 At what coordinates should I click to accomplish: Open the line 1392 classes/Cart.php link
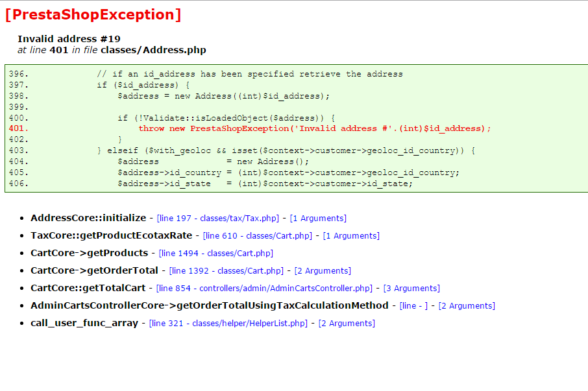[226, 271]
